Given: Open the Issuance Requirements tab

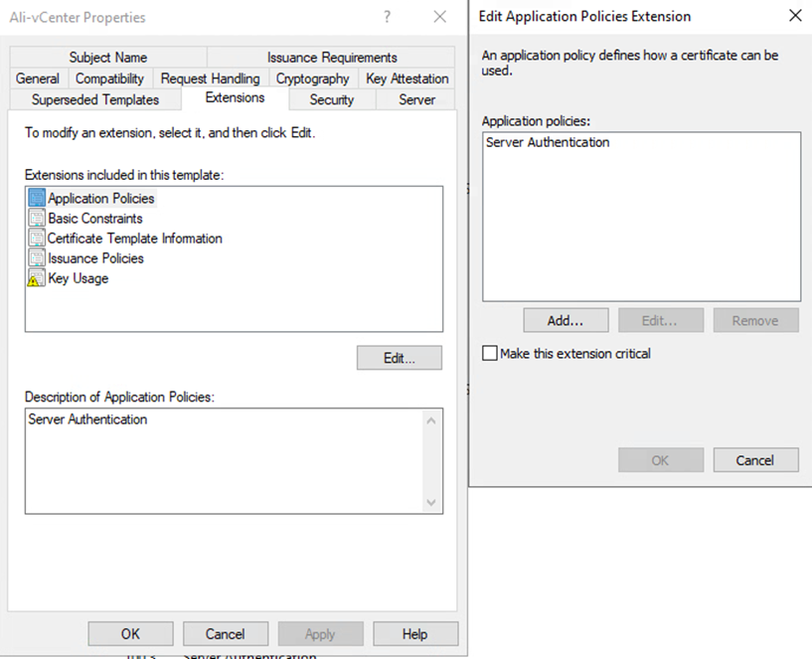Looking at the screenshot, I should pos(331,58).
